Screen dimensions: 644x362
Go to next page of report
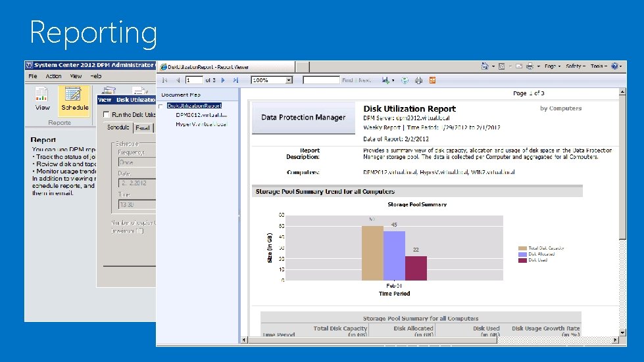pos(223,80)
